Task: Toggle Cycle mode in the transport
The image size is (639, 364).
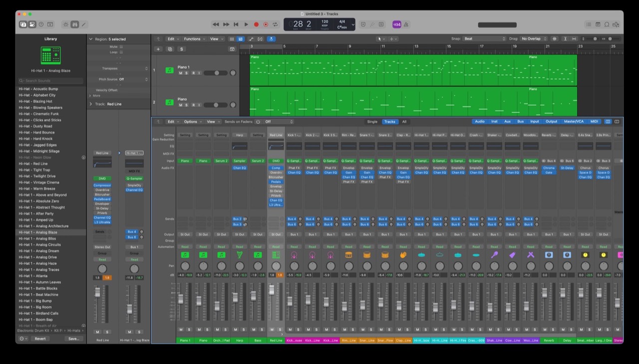Action: (276, 24)
